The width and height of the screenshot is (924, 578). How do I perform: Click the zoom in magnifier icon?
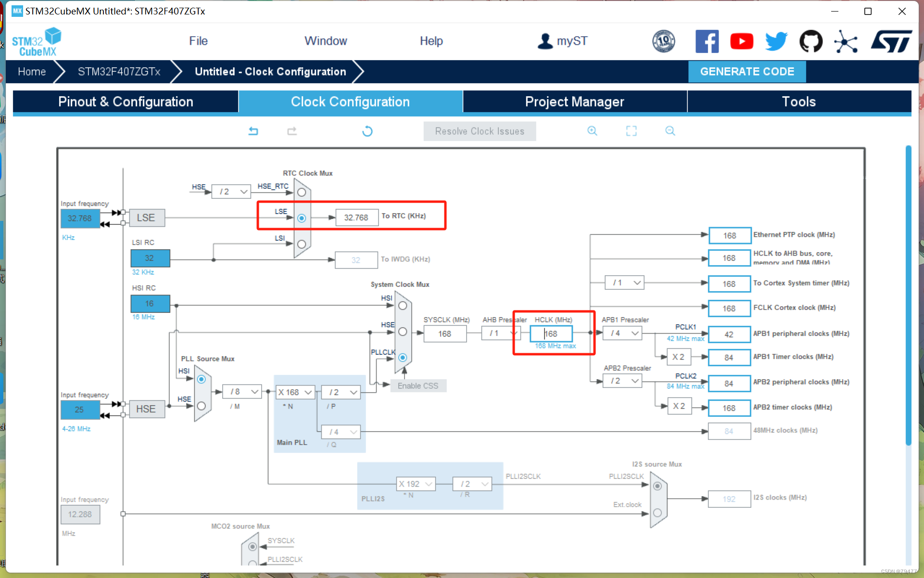coord(592,131)
